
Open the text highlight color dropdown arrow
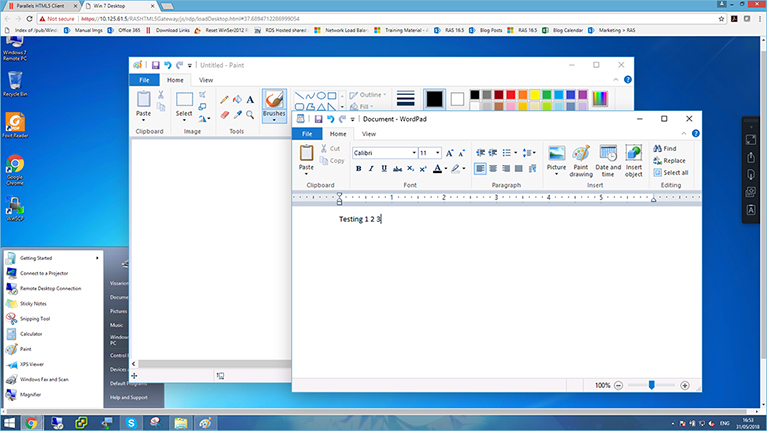464,169
